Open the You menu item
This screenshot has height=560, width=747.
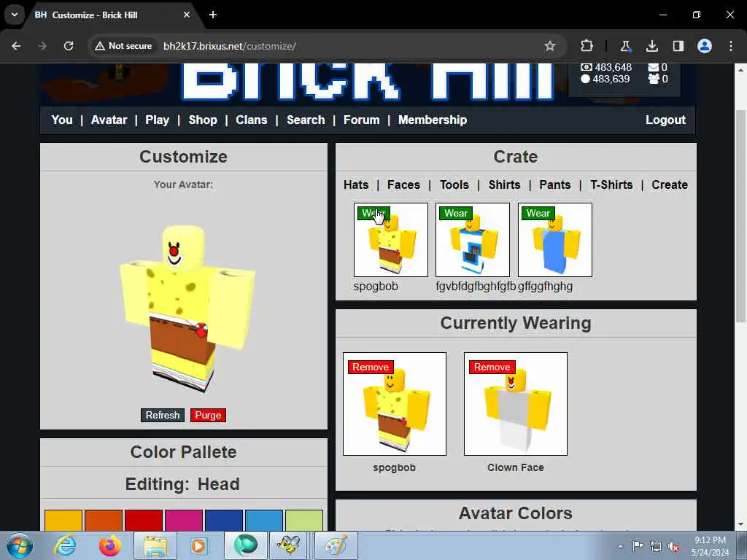[62, 120]
